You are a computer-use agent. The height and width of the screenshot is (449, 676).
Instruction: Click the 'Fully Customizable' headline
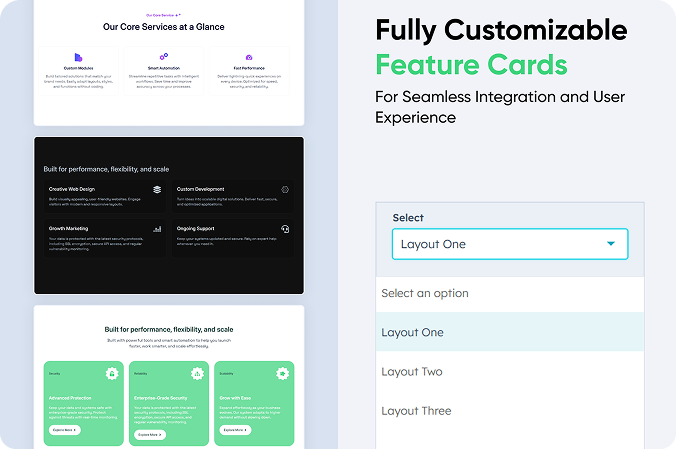(x=501, y=30)
